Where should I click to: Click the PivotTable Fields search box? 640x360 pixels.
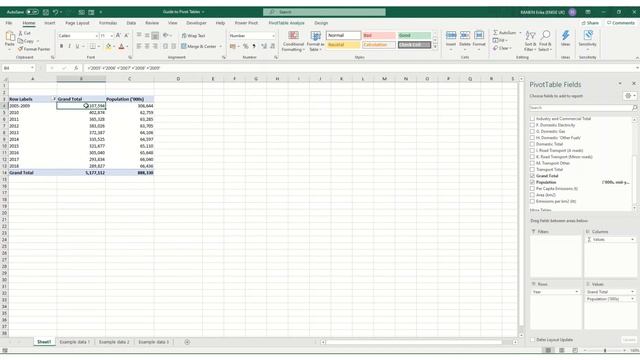[580, 108]
